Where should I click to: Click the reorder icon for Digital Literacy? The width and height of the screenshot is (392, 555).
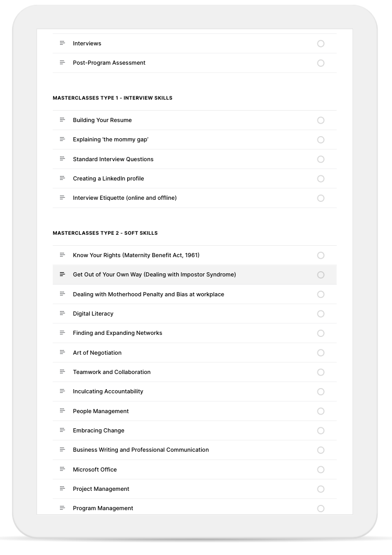pyautogui.click(x=63, y=313)
